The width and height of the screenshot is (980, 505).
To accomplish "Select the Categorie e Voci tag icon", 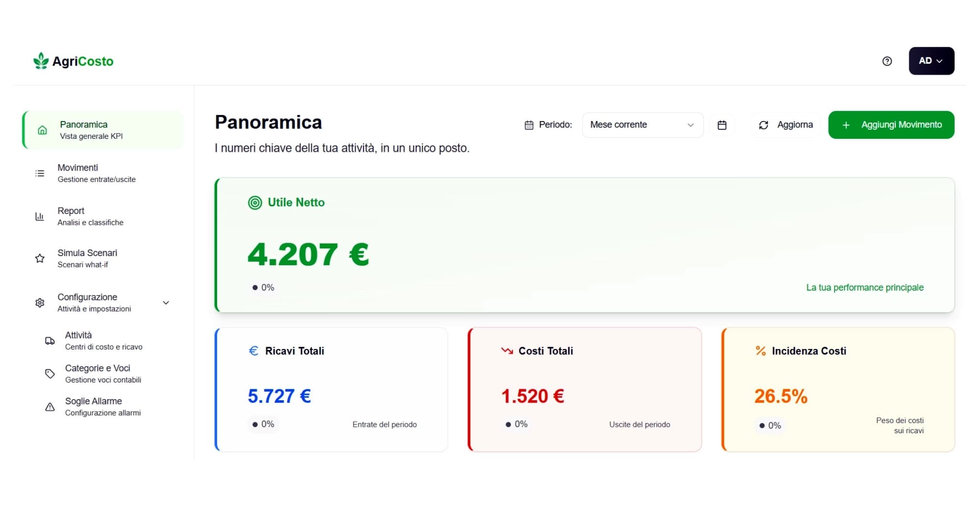I will click(x=50, y=373).
